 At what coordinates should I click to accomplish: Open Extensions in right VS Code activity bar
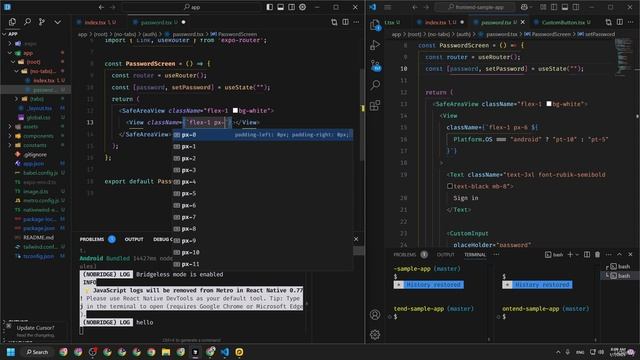pos(375,105)
